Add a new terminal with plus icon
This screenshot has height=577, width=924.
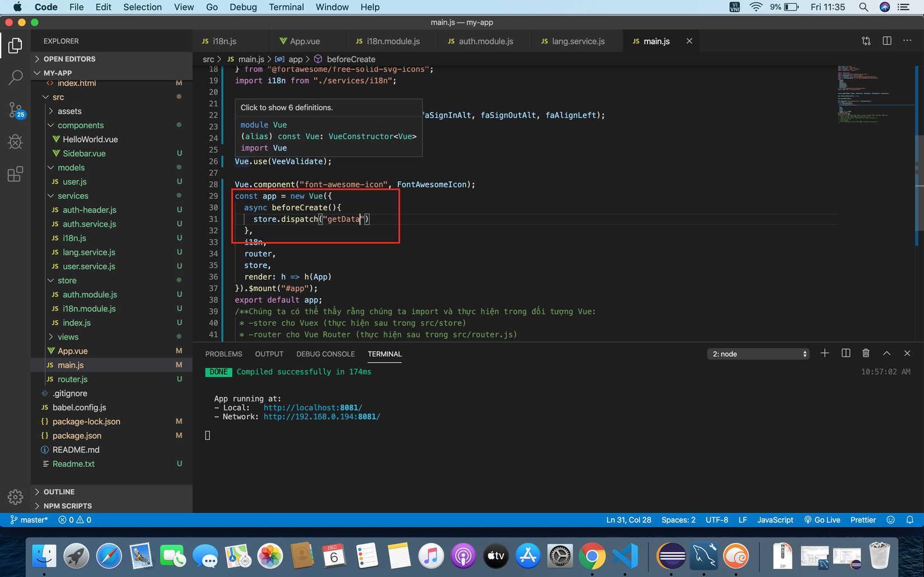tap(825, 353)
